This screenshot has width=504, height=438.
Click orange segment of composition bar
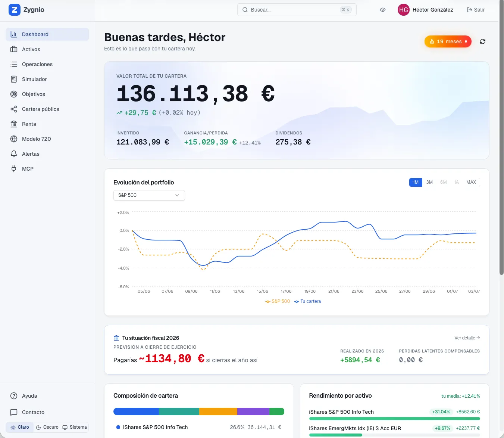218,411
